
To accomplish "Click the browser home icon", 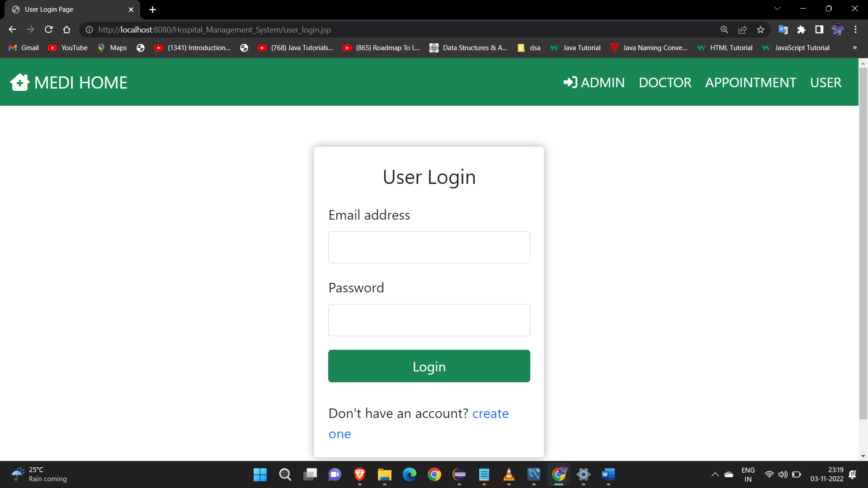I will coord(67,29).
